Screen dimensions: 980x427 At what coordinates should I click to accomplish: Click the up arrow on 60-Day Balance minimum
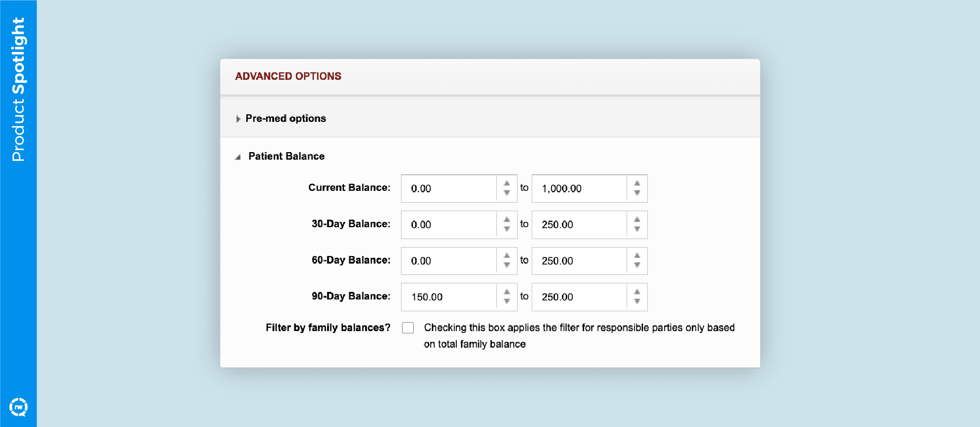pos(506,256)
